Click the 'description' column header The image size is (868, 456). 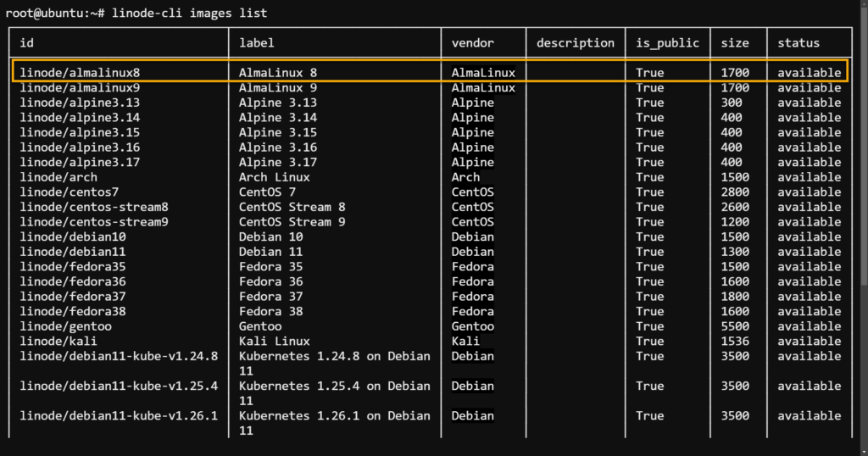[x=576, y=42]
